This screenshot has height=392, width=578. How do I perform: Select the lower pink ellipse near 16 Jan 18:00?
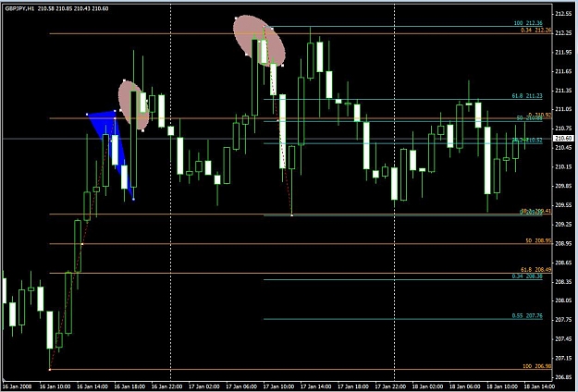click(x=133, y=105)
